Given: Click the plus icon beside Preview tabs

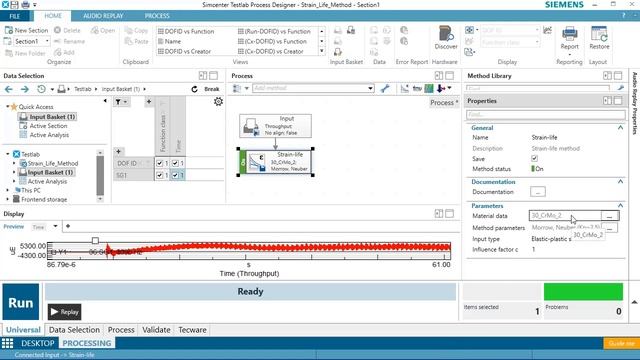Looking at the screenshot, I should tap(68, 226).
